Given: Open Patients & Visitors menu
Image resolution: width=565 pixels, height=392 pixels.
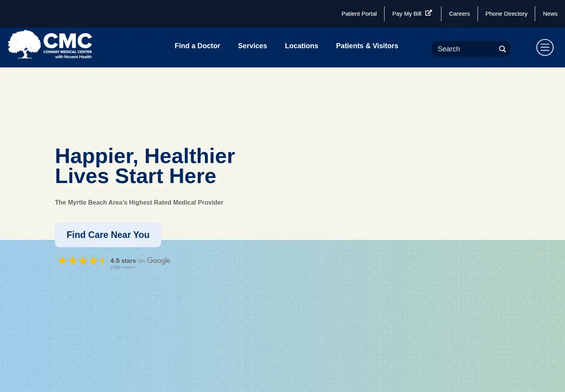Looking at the screenshot, I should coord(367,46).
